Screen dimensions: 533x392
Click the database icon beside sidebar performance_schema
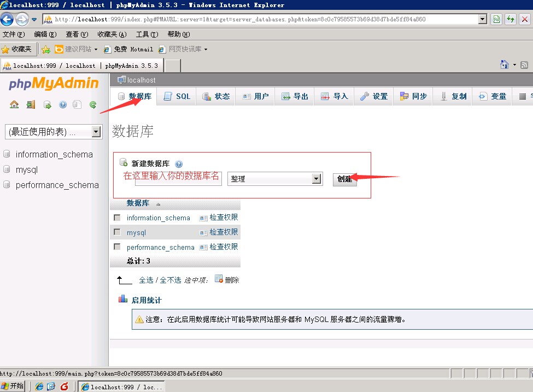(x=7, y=184)
